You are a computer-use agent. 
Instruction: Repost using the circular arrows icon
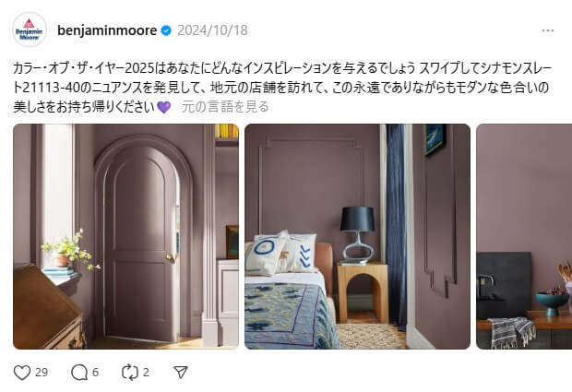pyautogui.click(x=130, y=373)
